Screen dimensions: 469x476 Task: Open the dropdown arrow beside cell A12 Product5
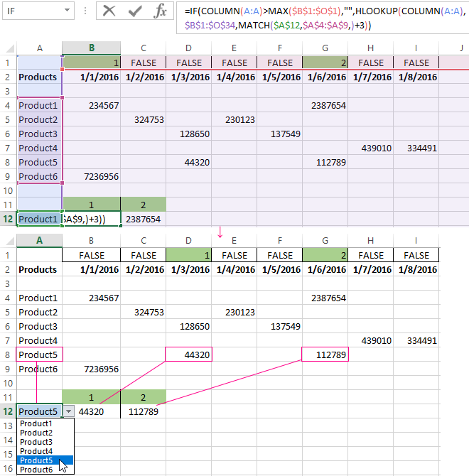(x=69, y=411)
